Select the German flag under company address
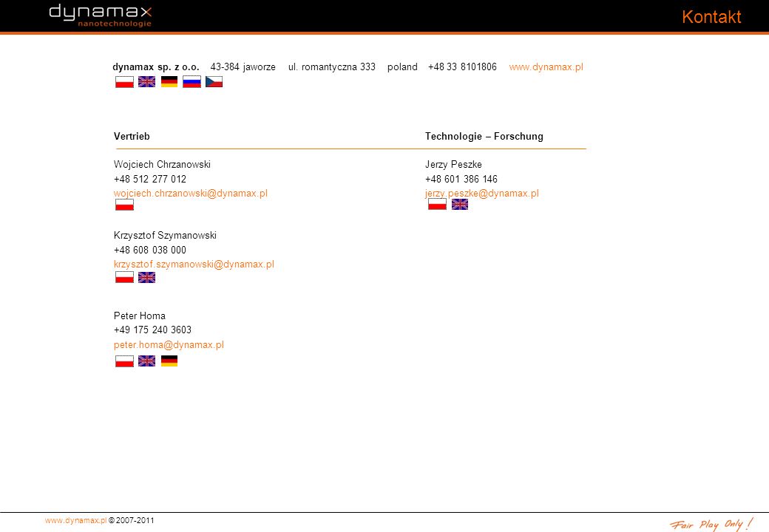The image size is (769, 532). (169, 82)
